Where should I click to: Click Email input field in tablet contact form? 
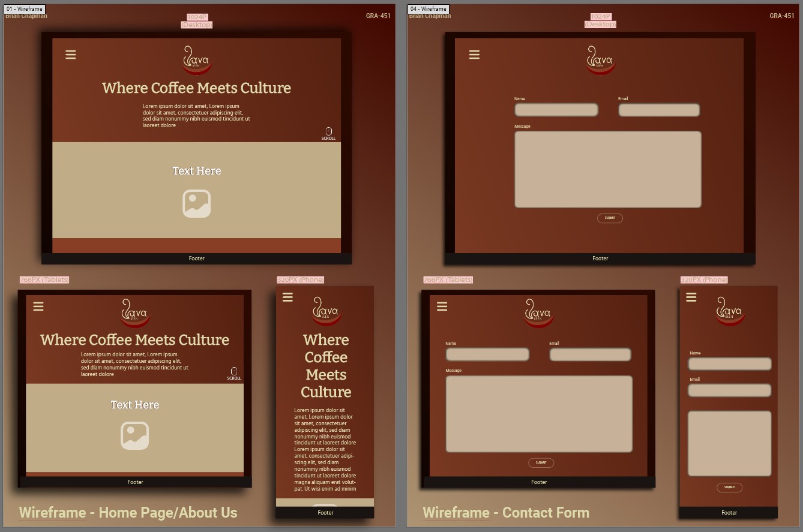[590, 354]
